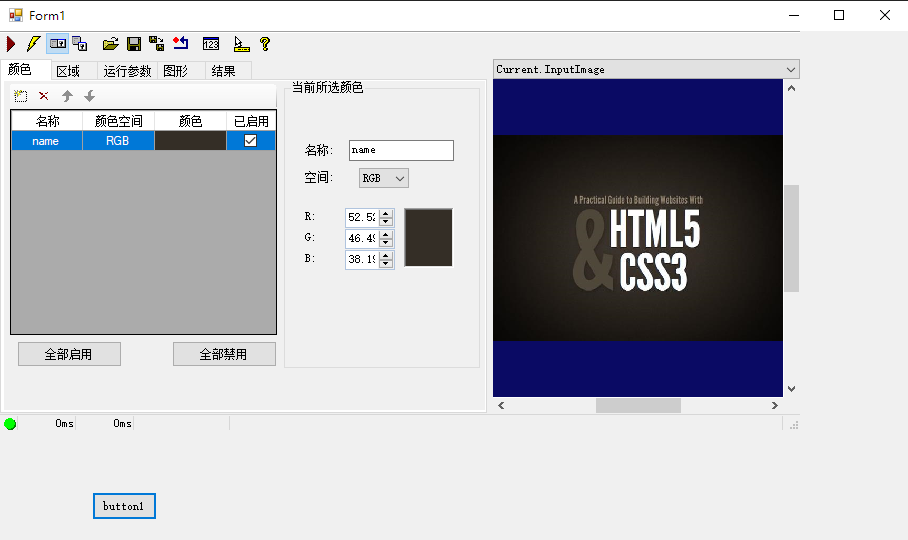Click the image scroll down arrow
The image size is (908, 540).
pos(791,389)
